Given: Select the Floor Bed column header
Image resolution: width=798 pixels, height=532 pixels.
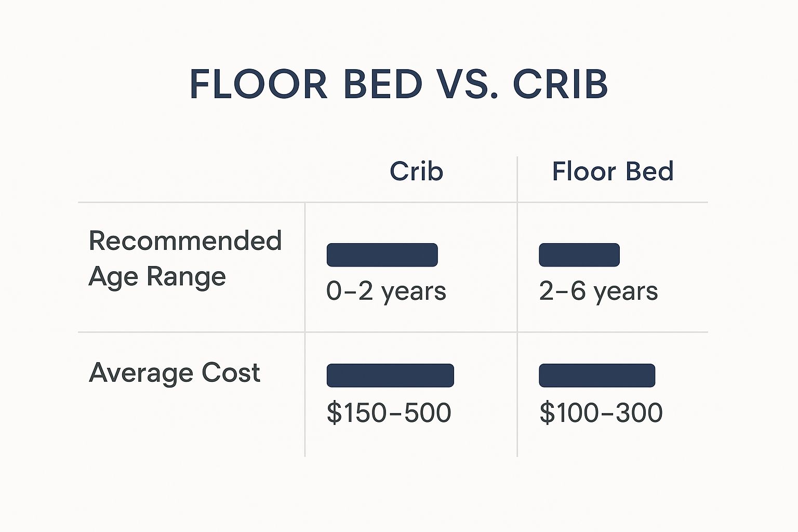Looking at the screenshot, I should click(613, 171).
